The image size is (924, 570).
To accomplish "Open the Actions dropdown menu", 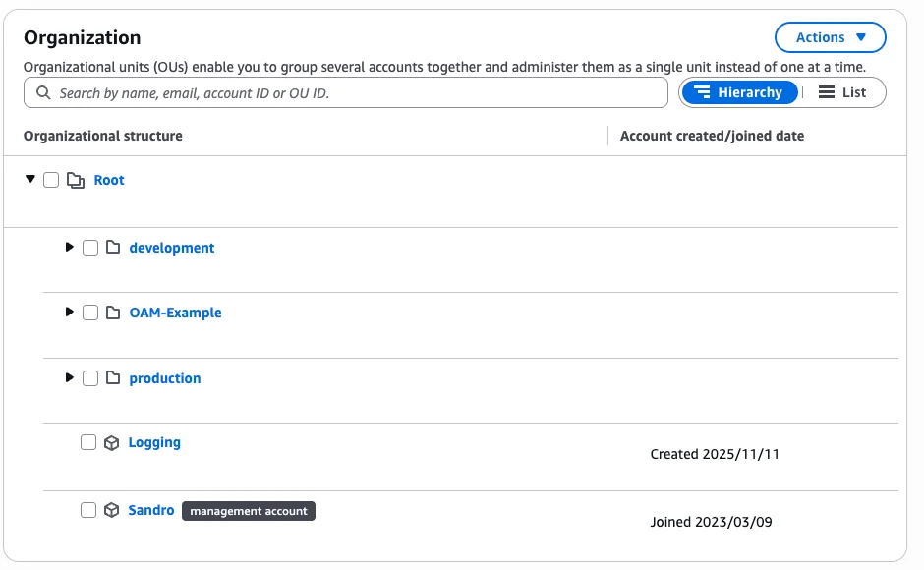I will (x=831, y=37).
